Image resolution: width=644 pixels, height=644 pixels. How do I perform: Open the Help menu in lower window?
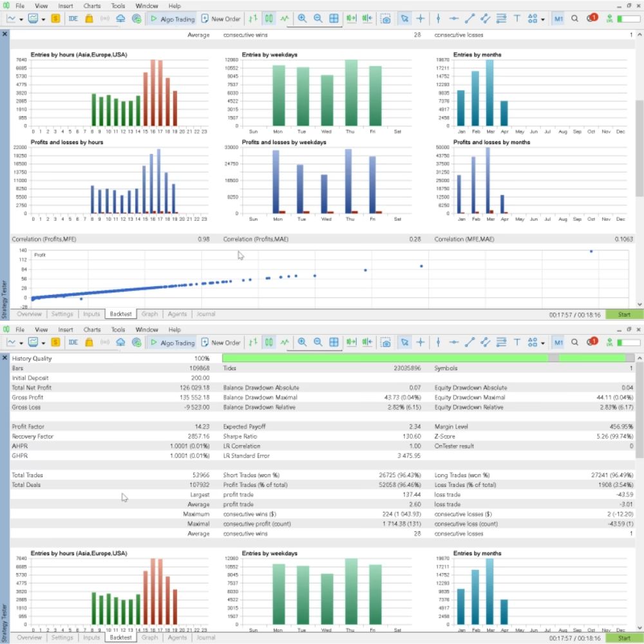pyautogui.click(x=174, y=329)
